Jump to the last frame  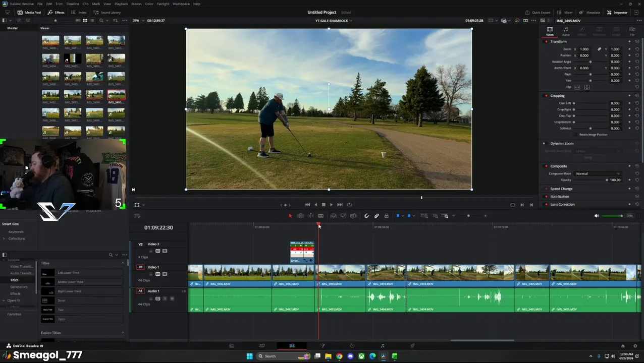(340, 205)
